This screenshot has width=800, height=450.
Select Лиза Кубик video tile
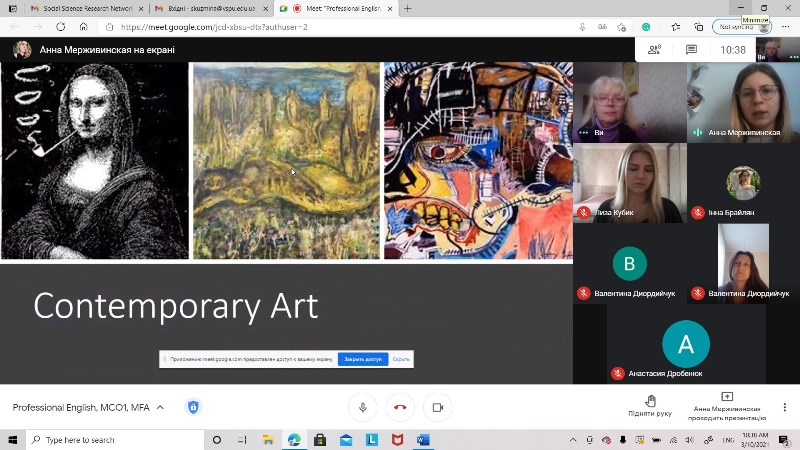630,183
